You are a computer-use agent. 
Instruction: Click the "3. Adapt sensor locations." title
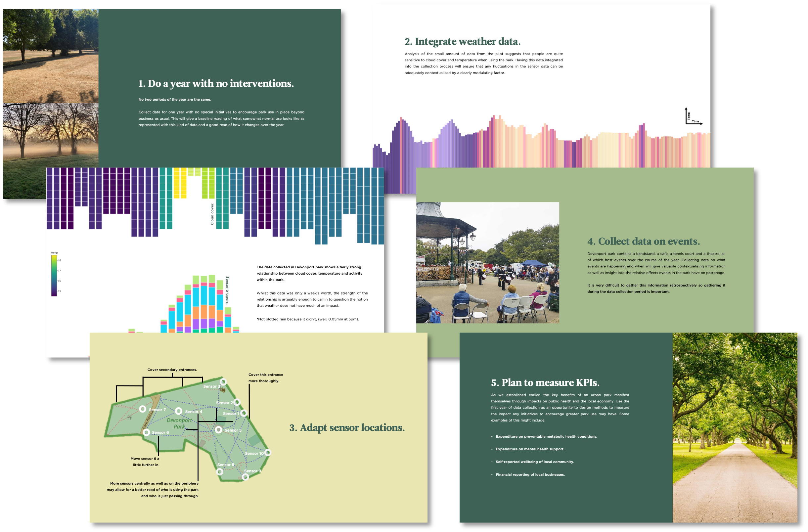point(347,427)
